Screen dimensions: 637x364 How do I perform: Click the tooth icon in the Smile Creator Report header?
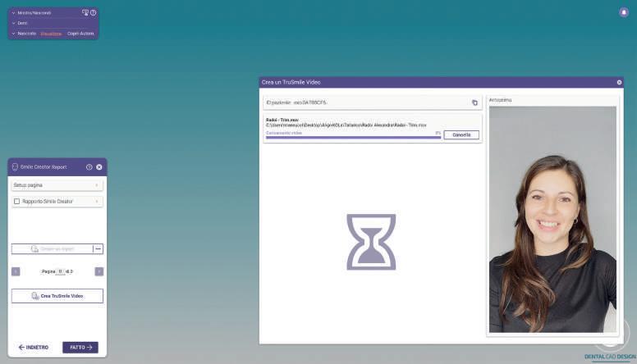pyautogui.click(x=15, y=166)
